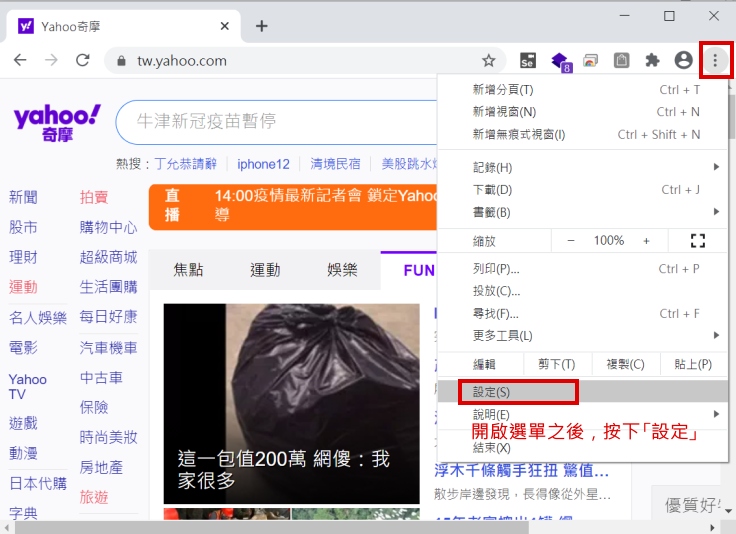Image resolution: width=736 pixels, height=534 pixels.
Task: Open trending search 丁允恭請辭
Action: click(185, 164)
